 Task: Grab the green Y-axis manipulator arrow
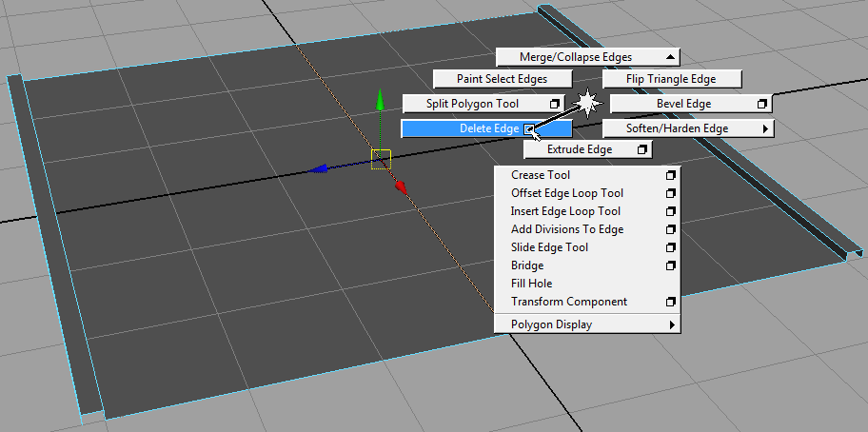tap(381, 100)
